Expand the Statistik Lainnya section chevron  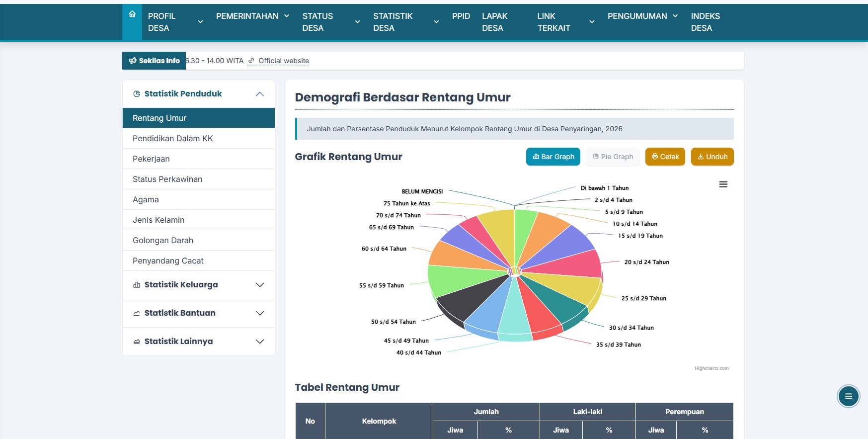tap(260, 342)
